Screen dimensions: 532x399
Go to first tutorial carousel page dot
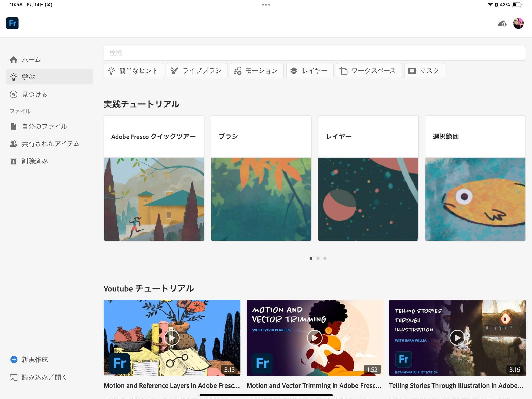tap(311, 258)
